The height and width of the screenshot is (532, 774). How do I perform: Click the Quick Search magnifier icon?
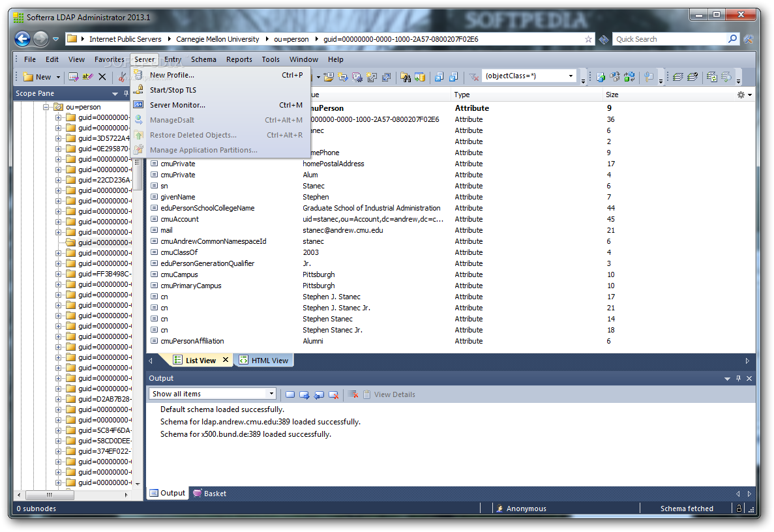click(x=732, y=38)
